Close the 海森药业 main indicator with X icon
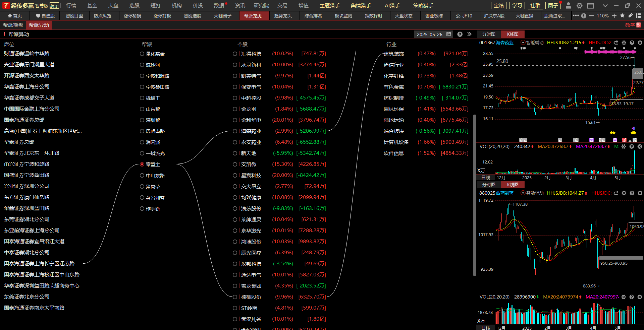644x330 pixels. [x=640, y=43]
